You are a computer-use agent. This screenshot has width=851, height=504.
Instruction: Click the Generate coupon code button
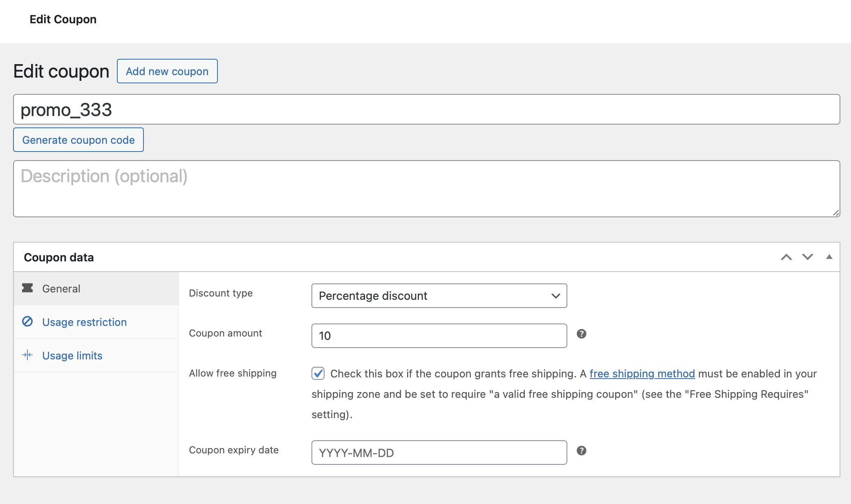point(78,140)
